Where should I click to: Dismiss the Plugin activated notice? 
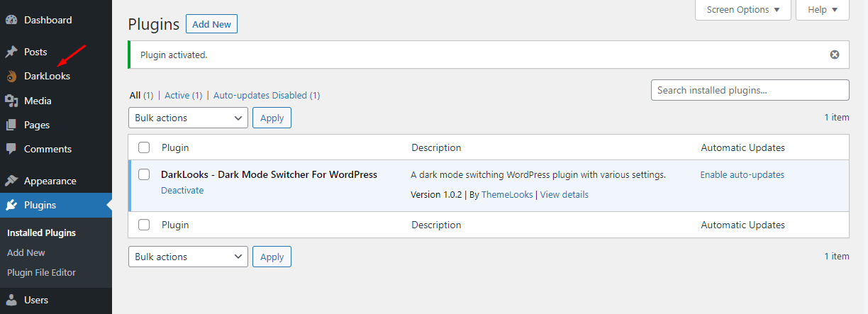pyautogui.click(x=835, y=55)
